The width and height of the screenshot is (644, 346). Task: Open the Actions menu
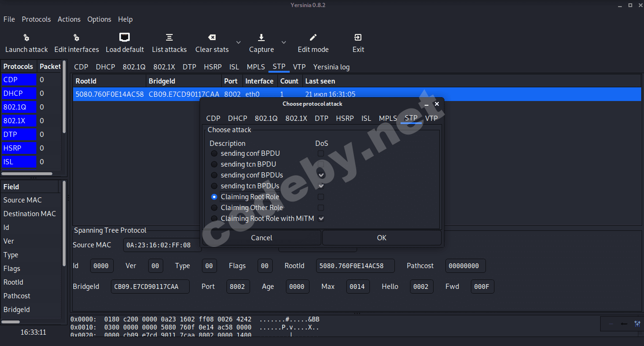click(x=69, y=19)
